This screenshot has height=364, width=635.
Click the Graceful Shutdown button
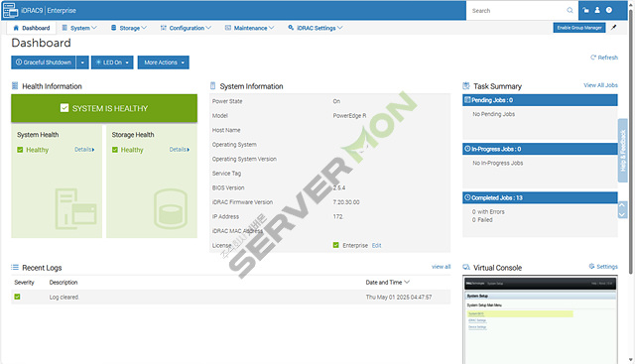(x=44, y=62)
